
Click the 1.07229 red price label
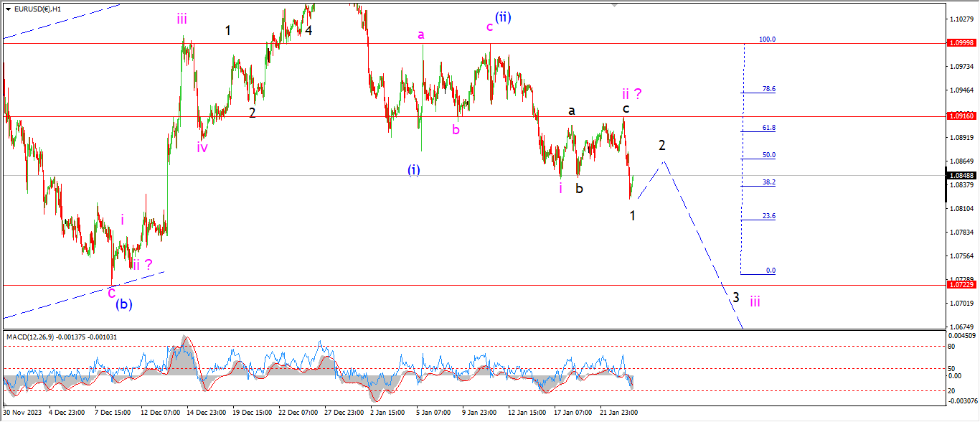pyautogui.click(x=961, y=285)
